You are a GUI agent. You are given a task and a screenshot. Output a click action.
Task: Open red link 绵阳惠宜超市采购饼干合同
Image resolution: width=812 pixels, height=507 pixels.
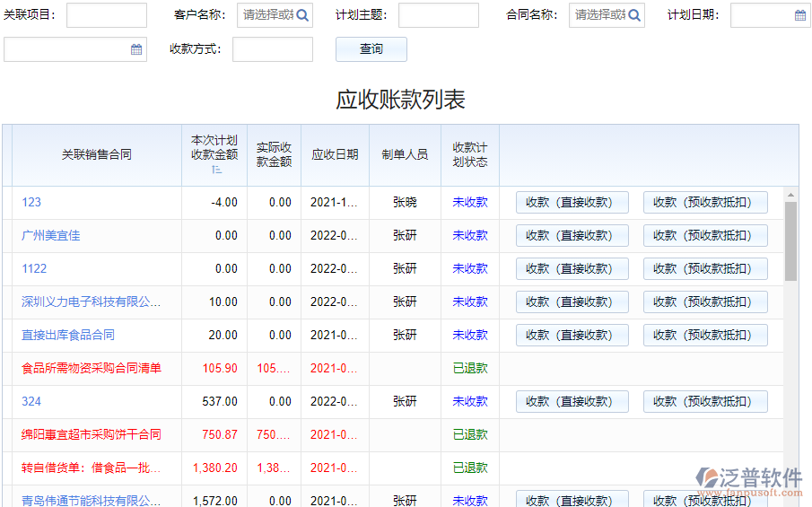pyautogui.click(x=92, y=434)
